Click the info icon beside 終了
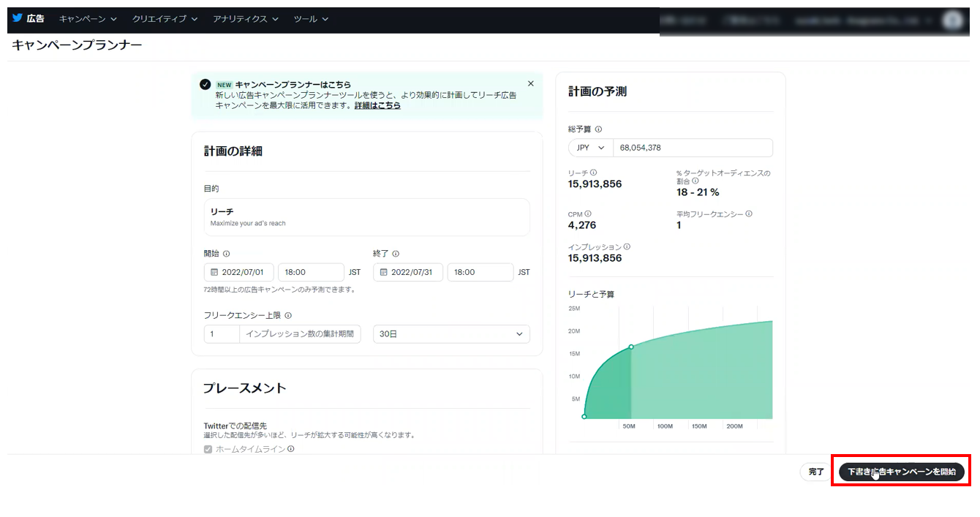 (396, 254)
